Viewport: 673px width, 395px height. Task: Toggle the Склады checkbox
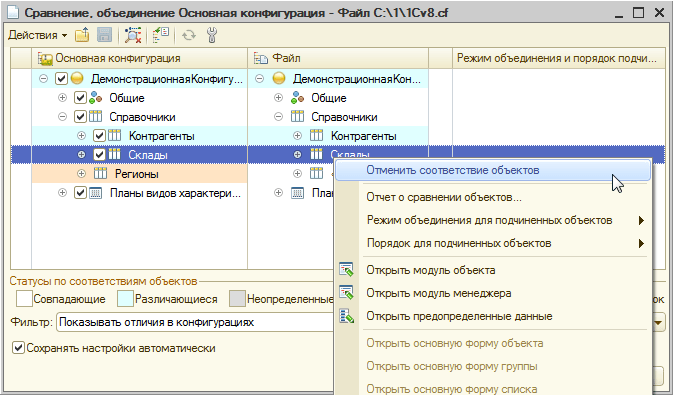point(99,155)
